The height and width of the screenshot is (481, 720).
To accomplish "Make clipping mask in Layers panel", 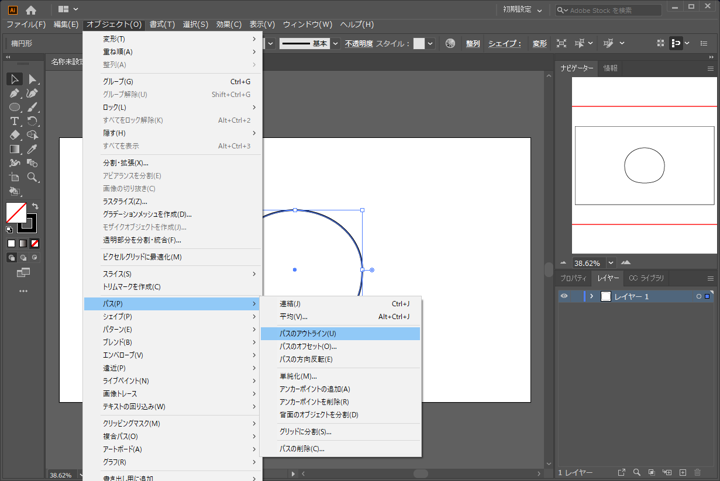I will (651, 472).
